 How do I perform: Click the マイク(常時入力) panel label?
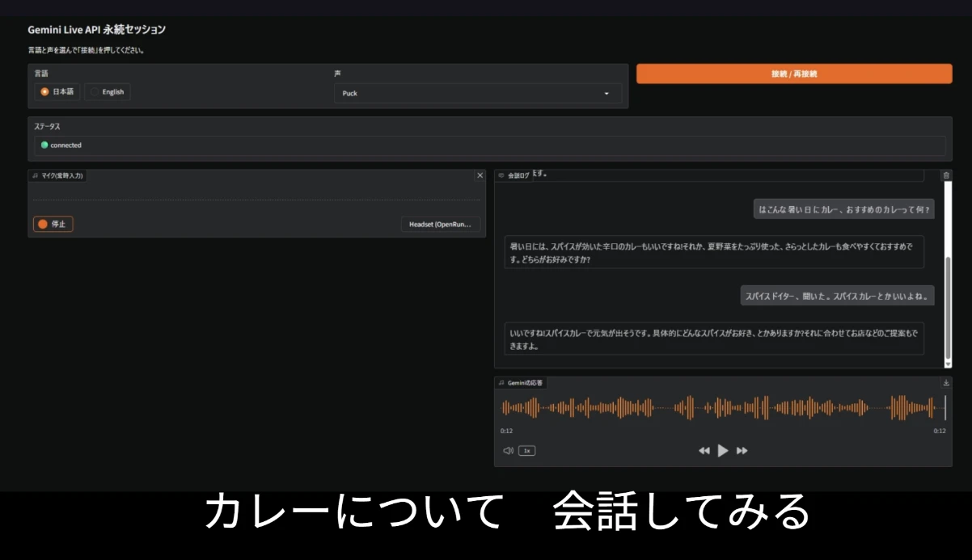point(57,175)
